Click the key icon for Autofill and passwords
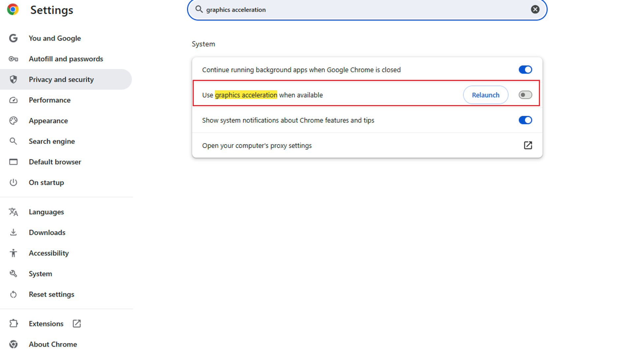Viewport: 644px width, 354px height. pyautogui.click(x=13, y=59)
